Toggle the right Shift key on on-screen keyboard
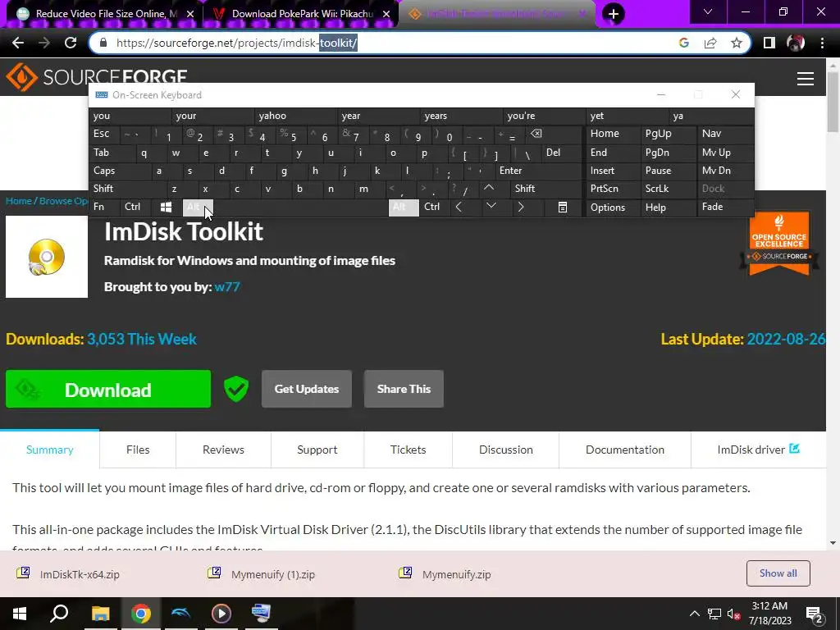 [x=546, y=189]
